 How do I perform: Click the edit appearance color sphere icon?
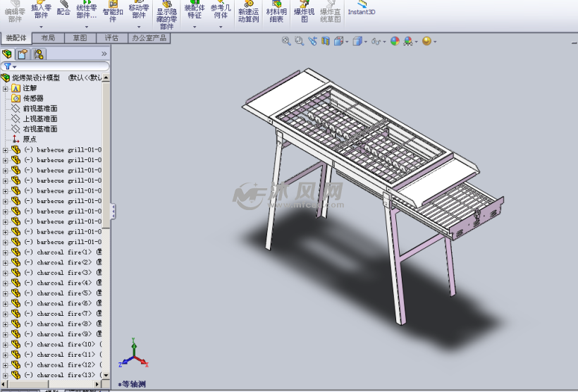click(x=395, y=42)
